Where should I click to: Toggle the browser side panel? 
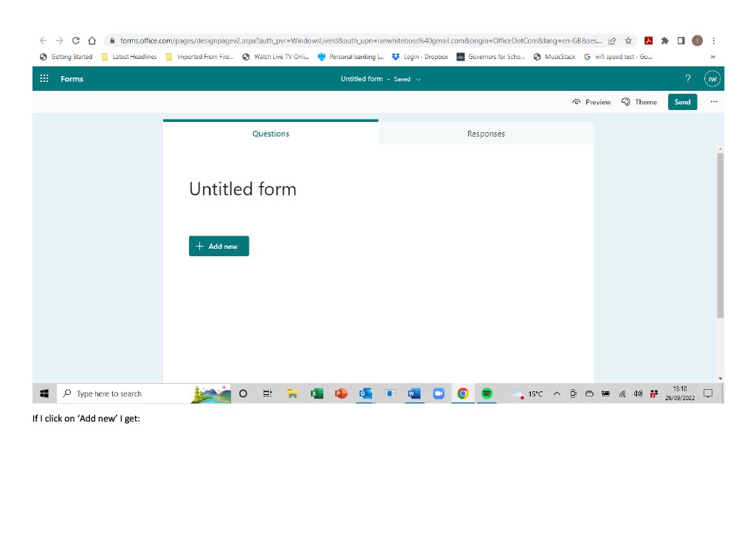pos(681,41)
